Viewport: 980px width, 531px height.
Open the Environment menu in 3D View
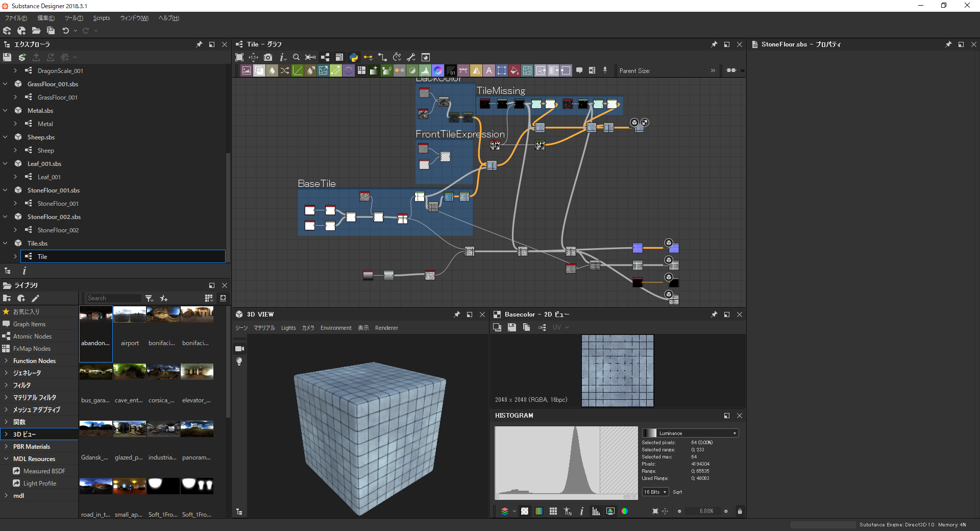click(336, 328)
